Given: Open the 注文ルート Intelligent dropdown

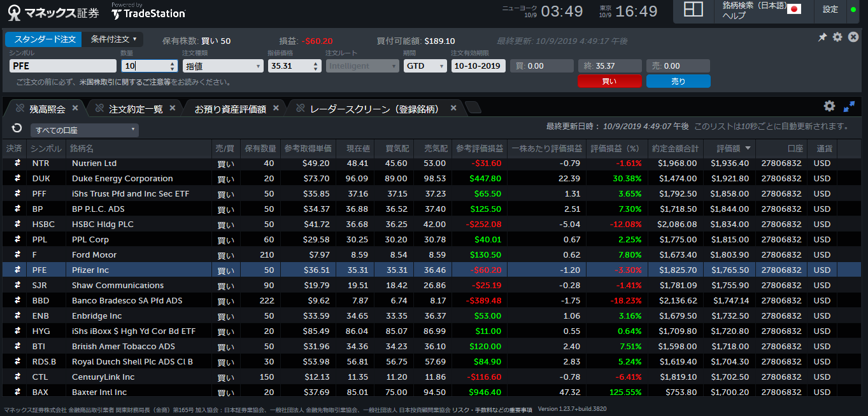Looking at the screenshot, I should tap(362, 66).
